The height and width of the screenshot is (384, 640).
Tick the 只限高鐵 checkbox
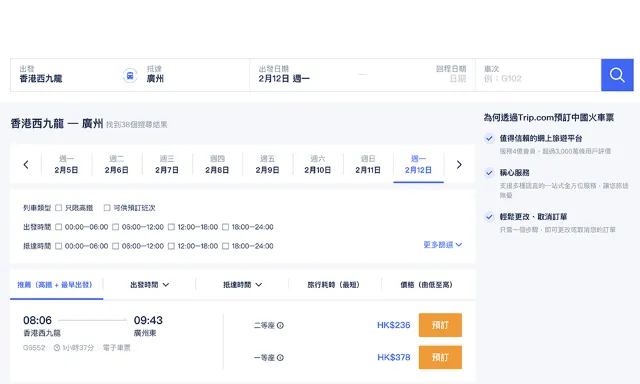(x=59, y=208)
